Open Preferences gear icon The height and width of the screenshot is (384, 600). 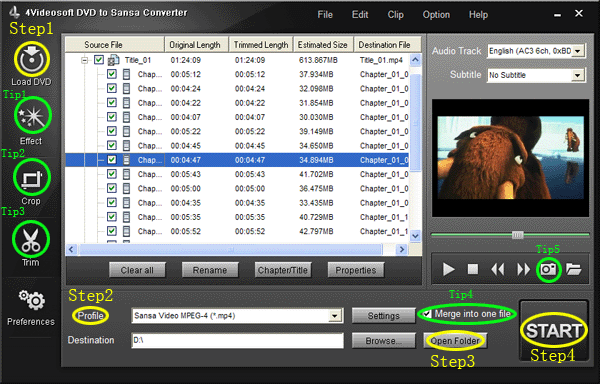(x=32, y=300)
